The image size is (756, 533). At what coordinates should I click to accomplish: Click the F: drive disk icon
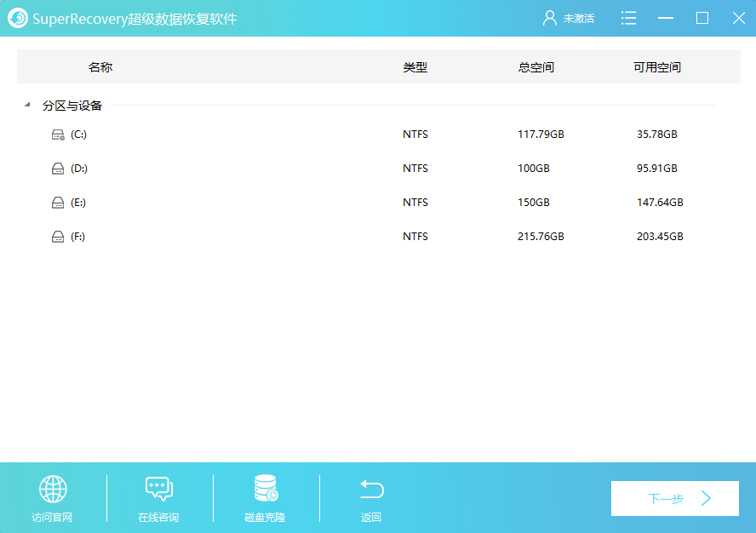coord(58,237)
